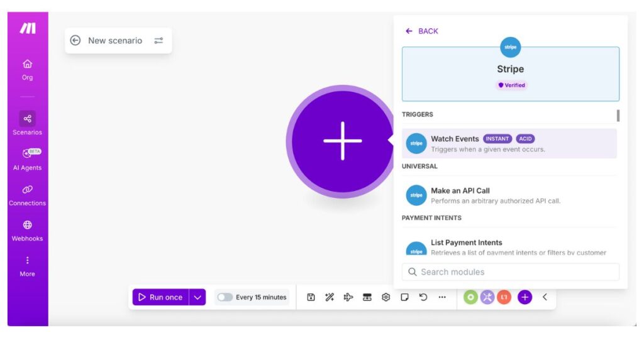Select the Make an API Call module
This screenshot has width=644, height=338.
tap(509, 195)
